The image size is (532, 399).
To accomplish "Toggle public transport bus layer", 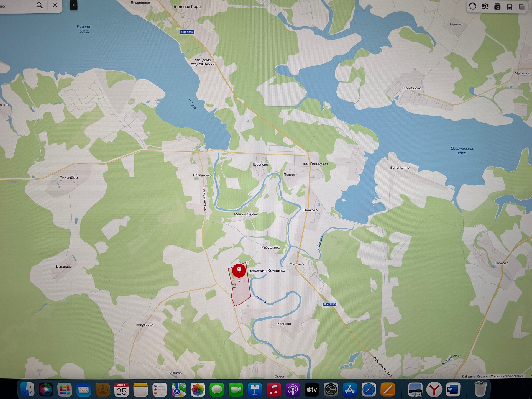I will tap(509, 7).
